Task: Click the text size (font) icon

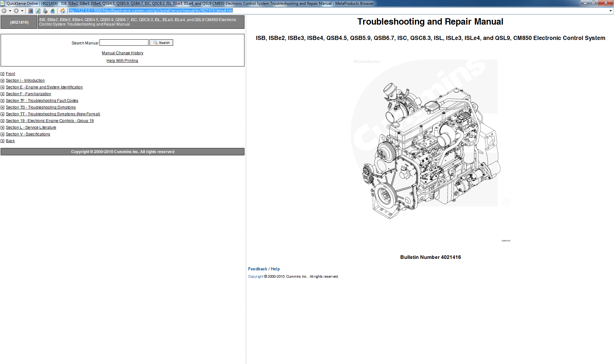Action: pyautogui.click(x=53, y=11)
